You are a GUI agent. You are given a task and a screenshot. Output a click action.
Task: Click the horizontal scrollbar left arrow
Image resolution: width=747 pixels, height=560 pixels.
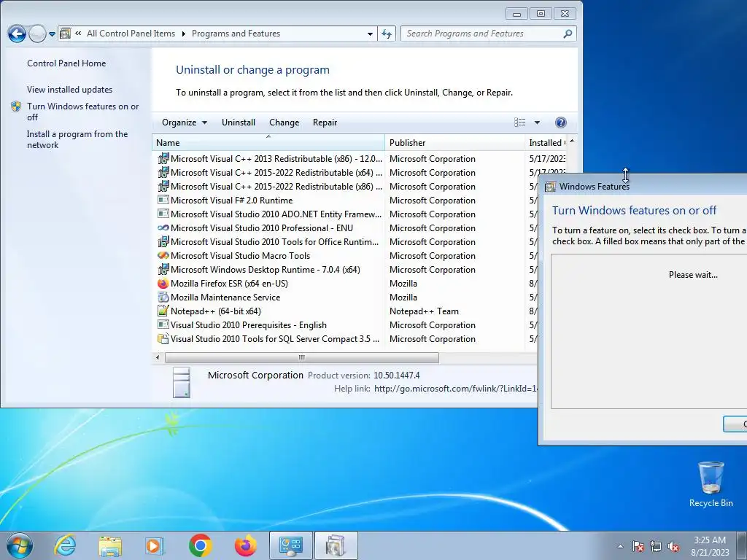point(158,357)
